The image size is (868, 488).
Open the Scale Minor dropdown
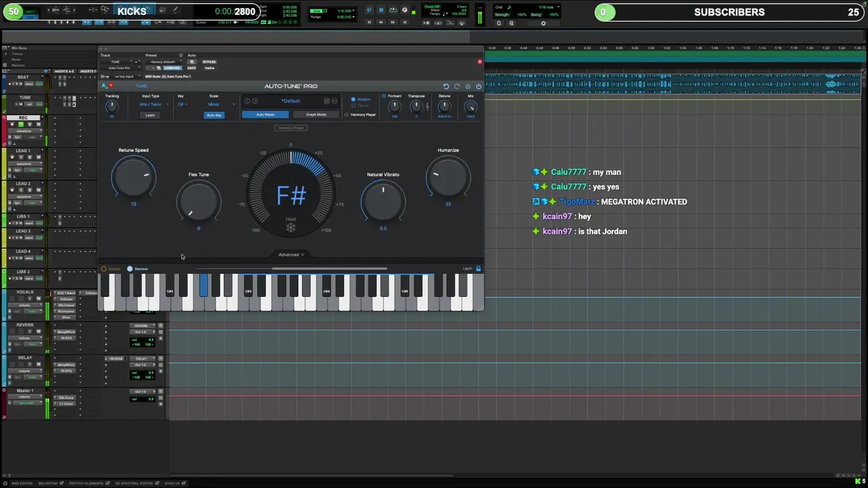[222, 104]
